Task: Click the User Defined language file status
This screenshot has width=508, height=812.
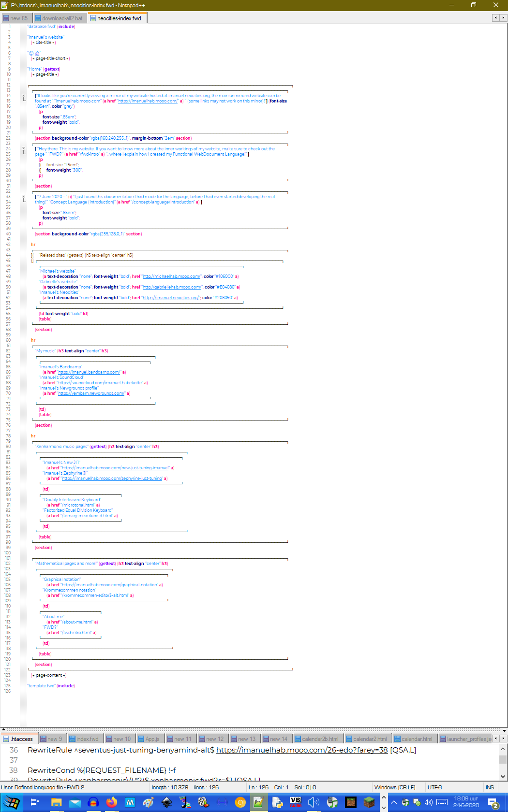Action: point(43,787)
